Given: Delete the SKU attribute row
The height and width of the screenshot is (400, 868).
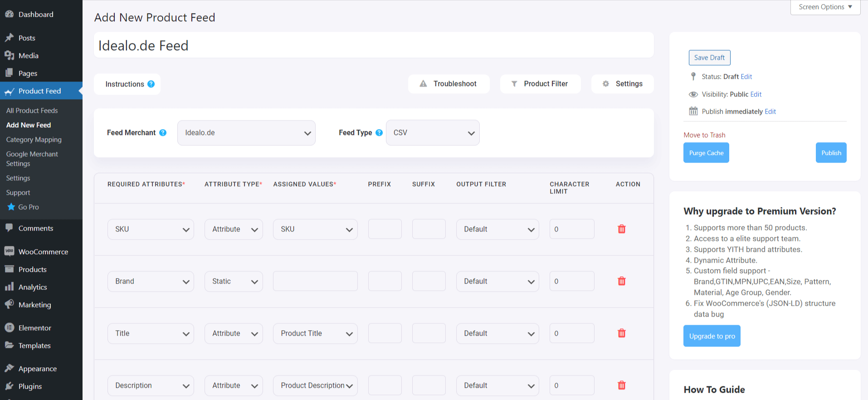Looking at the screenshot, I should pos(621,229).
